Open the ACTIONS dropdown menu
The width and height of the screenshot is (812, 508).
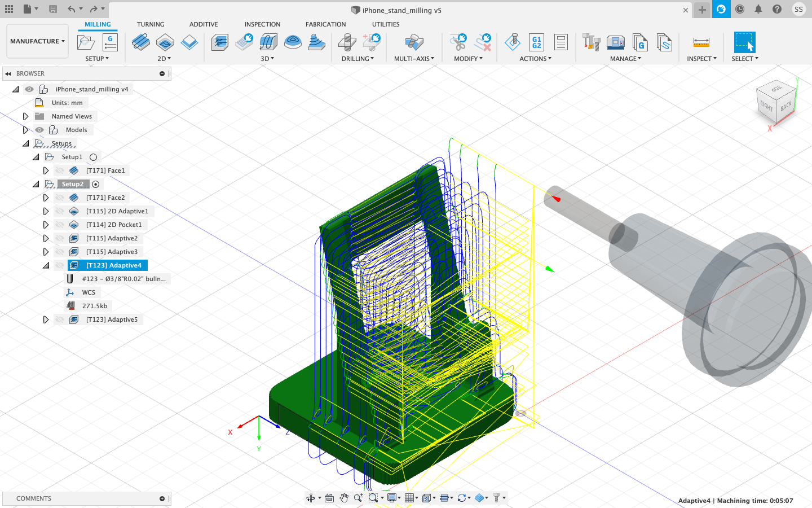point(535,59)
